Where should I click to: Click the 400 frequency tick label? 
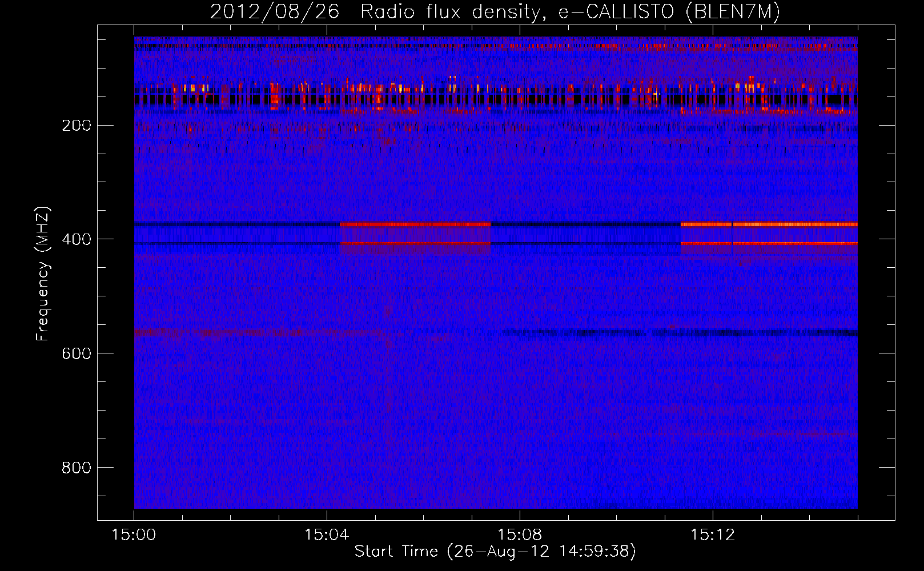pyautogui.click(x=77, y=239)
